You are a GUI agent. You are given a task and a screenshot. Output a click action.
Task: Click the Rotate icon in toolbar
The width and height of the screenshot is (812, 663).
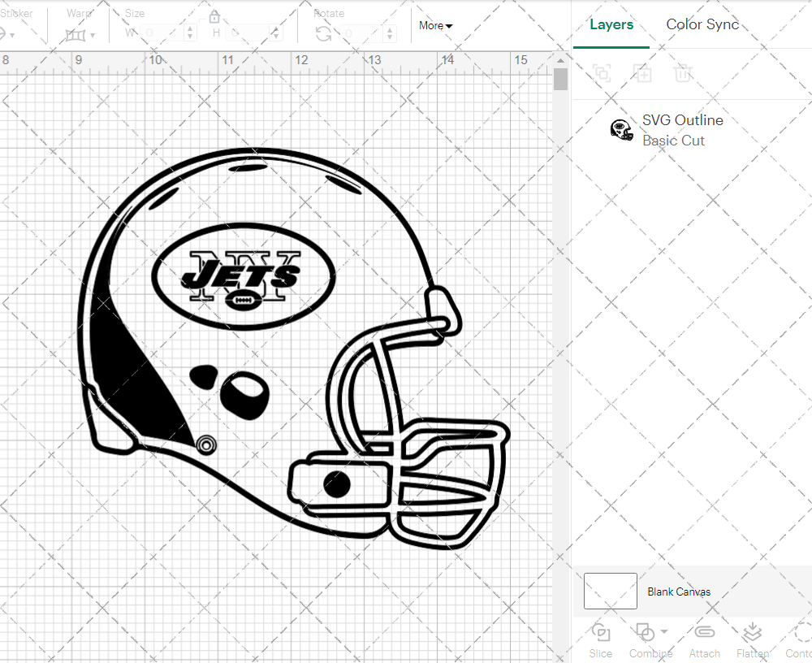(x=323, y=33)
